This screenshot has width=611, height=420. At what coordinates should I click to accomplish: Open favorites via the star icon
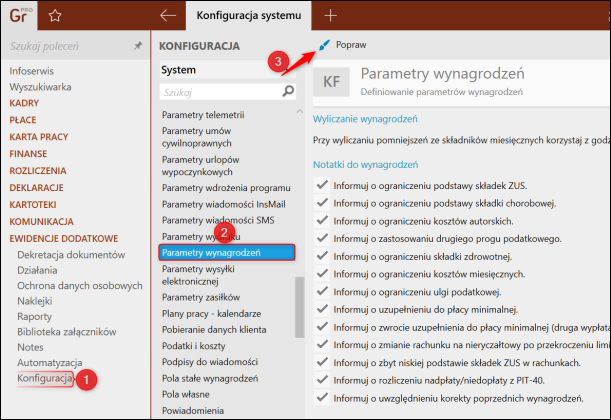point(55,16)
